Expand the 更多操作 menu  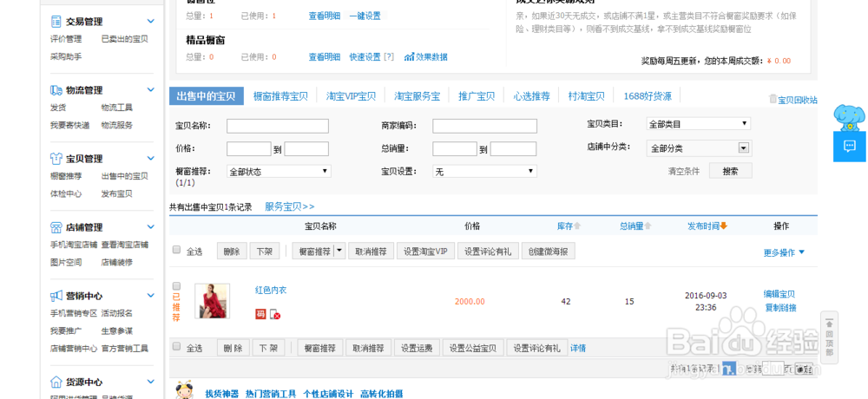[x=784, y=253]
